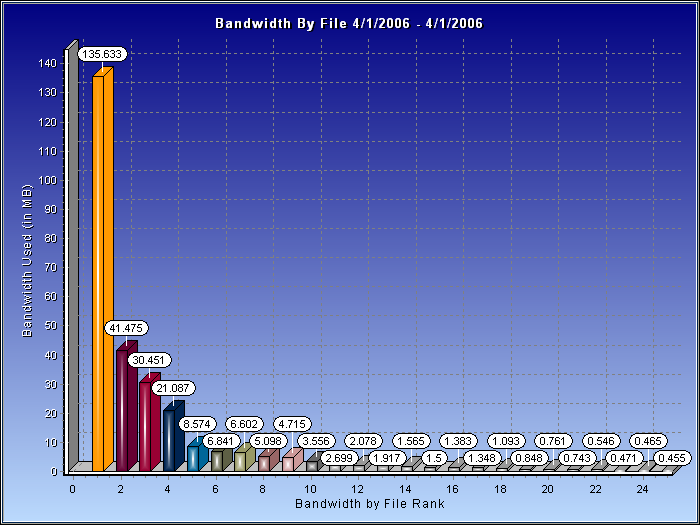Click the 140 tick on the vertical axis
This screenshot has width=700, height=525.
pos(48,63)
